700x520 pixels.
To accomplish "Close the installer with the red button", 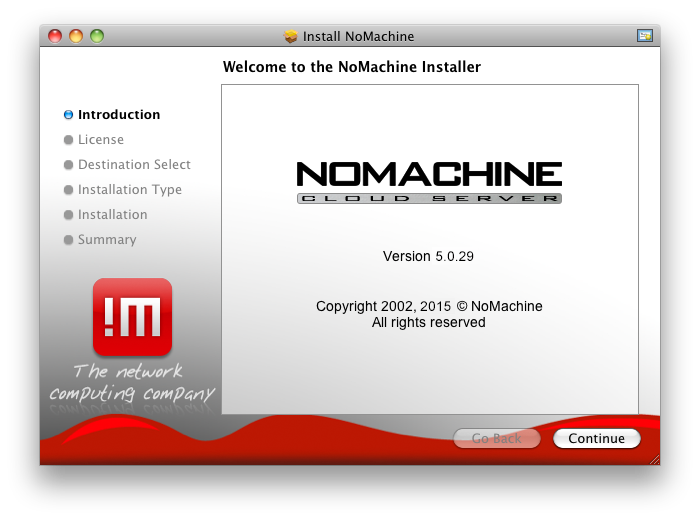I will [55, 36].
